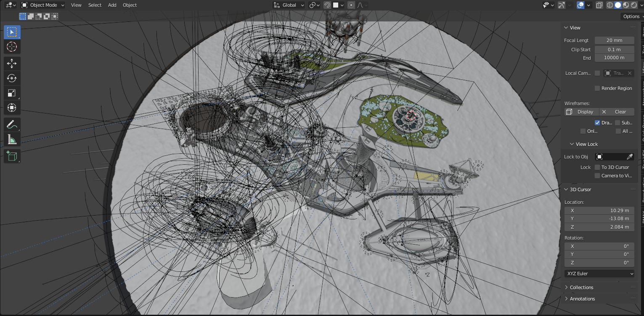This screenshot has height=316, width=644.
Task: Choose the Scale tool
Action: (x=12, y=93)
